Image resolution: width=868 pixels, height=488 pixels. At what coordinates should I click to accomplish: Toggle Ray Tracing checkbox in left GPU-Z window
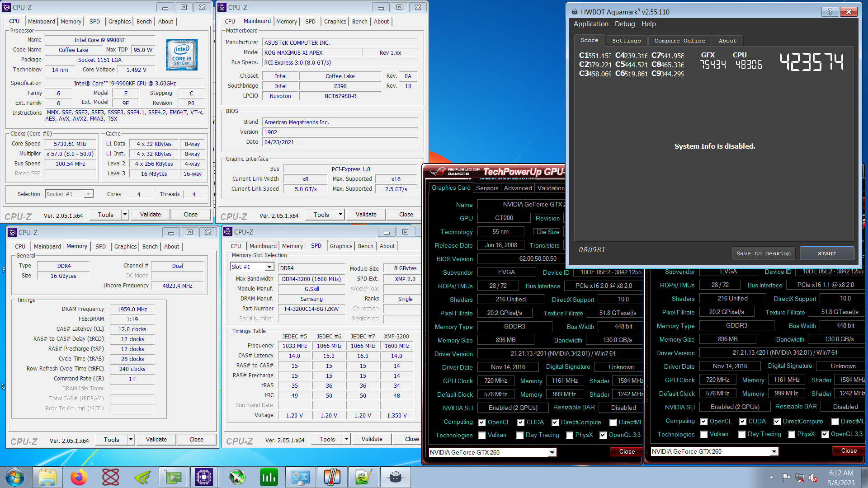pyautogui.click(x=520, y=435)
